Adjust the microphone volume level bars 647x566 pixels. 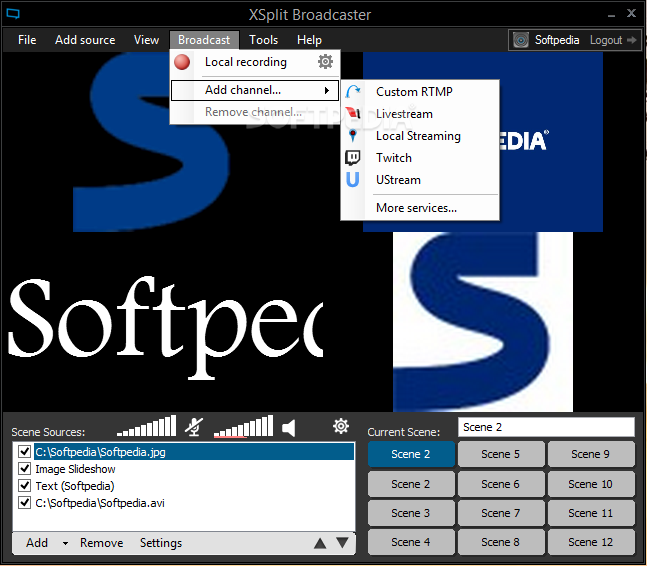coord(146,426)
